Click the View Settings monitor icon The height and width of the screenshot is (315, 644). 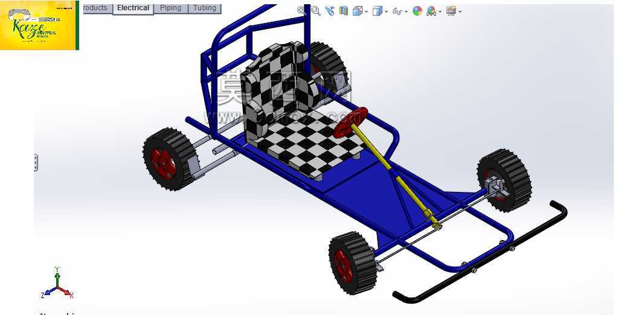pos(451,11)
